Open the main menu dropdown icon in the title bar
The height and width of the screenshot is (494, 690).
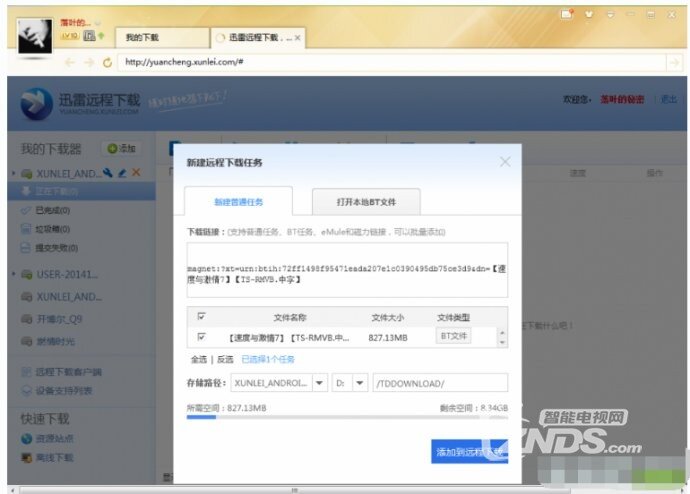click(610, 15)
